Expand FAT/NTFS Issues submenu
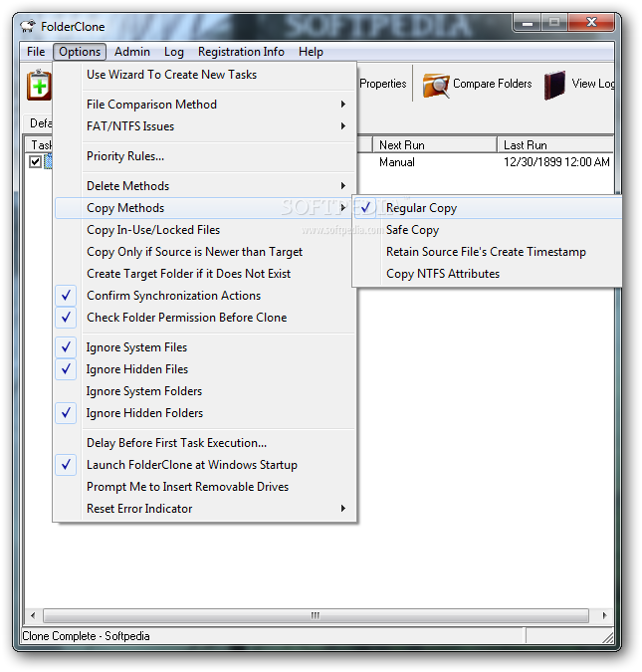This screenshot has width=642, height=672. (206, 126)
